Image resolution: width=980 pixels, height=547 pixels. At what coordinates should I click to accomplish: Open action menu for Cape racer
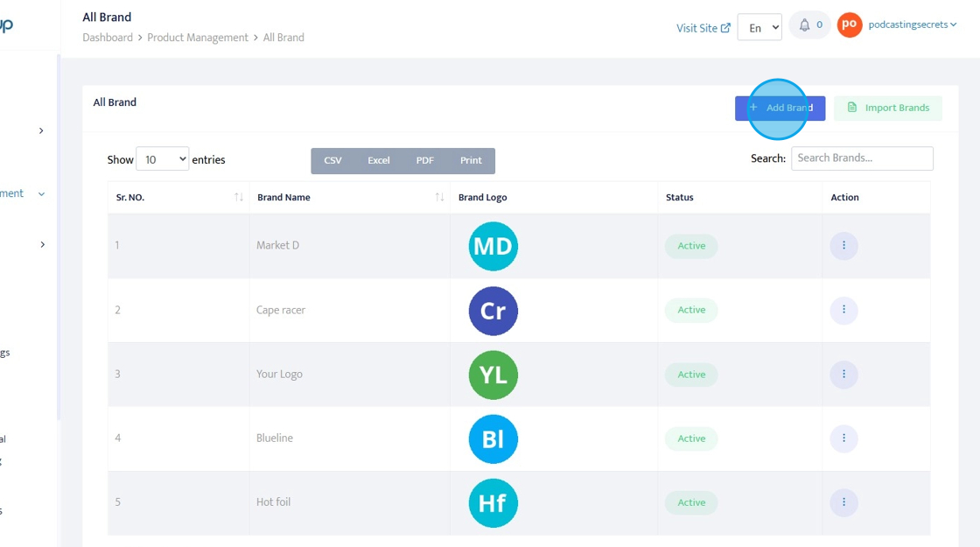[x=843, y=310]
